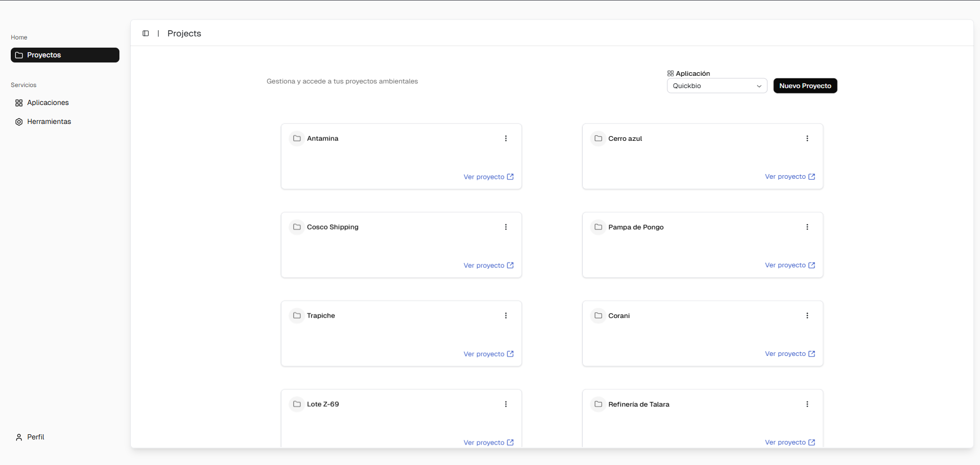Click the folder icon on Refinería de Talara
980x465 pixels.
pos(598,404)
